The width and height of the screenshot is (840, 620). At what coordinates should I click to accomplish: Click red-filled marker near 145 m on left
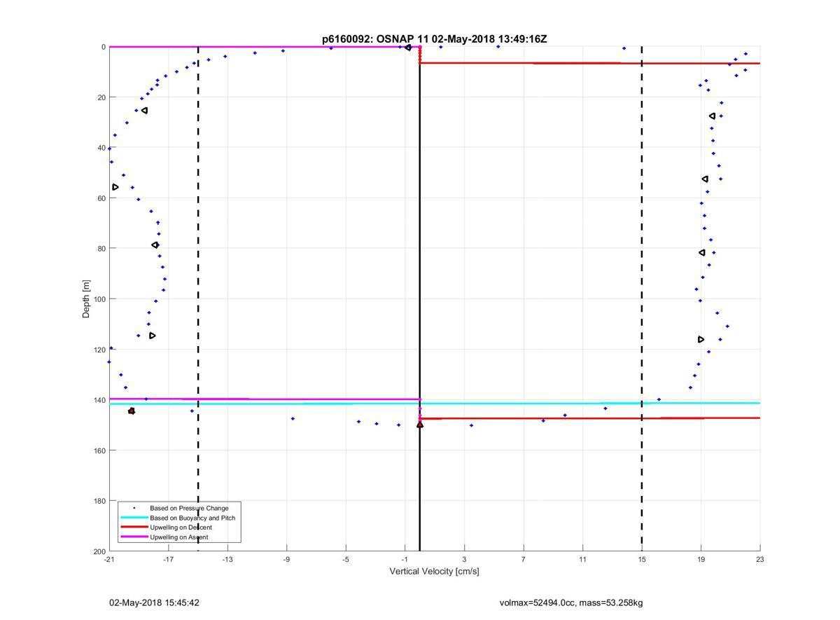132,411
